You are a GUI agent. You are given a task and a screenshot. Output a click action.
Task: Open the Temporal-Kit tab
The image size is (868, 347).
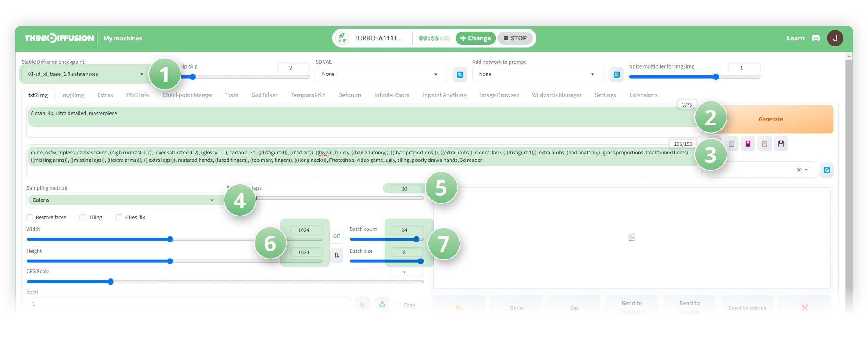click(x=308, y=95)
